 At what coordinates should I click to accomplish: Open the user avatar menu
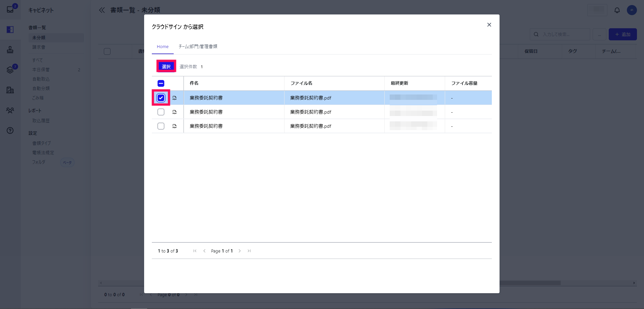[x=632, y=10]
